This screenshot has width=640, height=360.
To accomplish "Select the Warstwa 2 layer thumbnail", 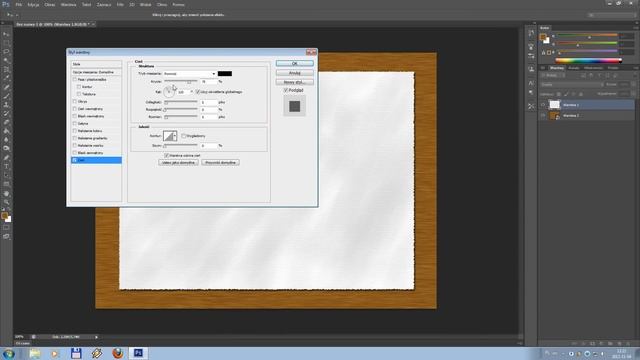I will [x=554, y=116].
